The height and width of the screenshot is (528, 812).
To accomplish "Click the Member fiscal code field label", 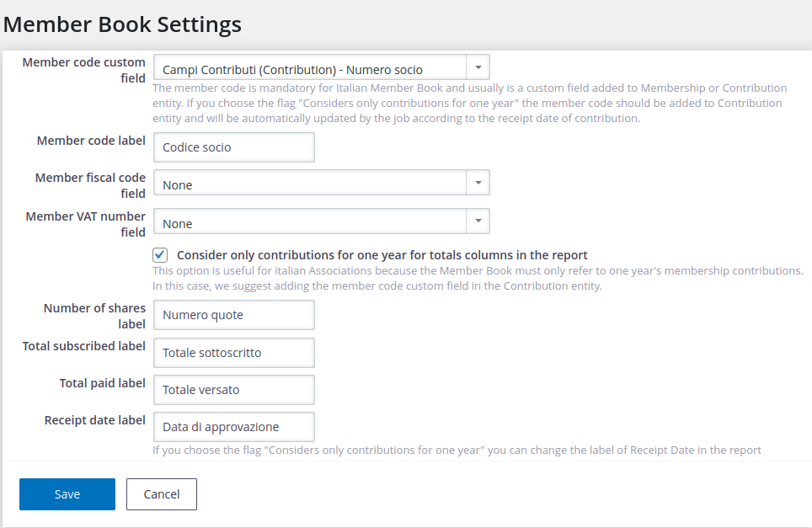I will (90, 185).
